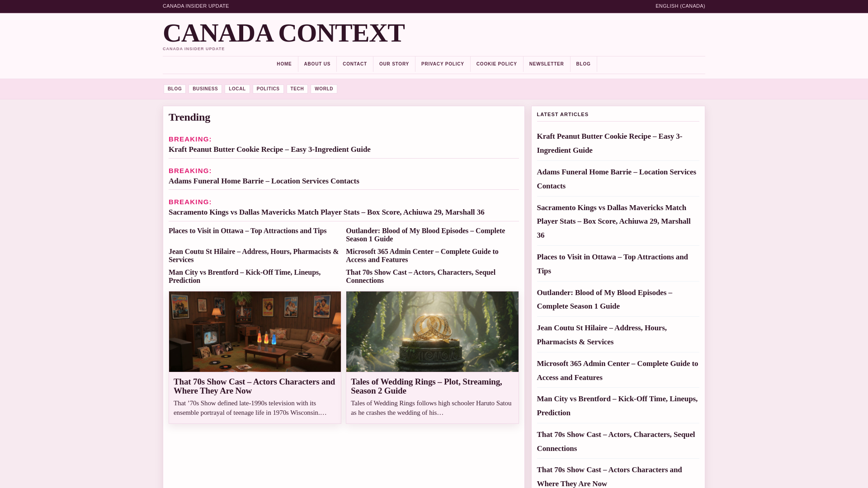
Task: Open trending Man City vs Brentford link
Action: coord(245,277)
